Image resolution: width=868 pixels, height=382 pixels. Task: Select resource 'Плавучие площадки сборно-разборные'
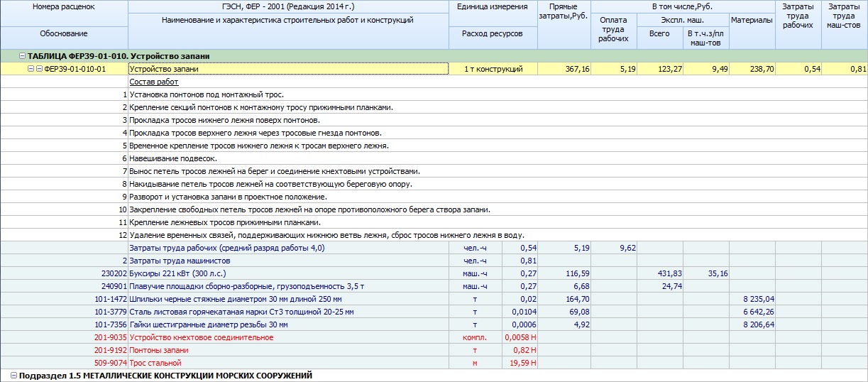pyautogui.click(x=246, y=286)
